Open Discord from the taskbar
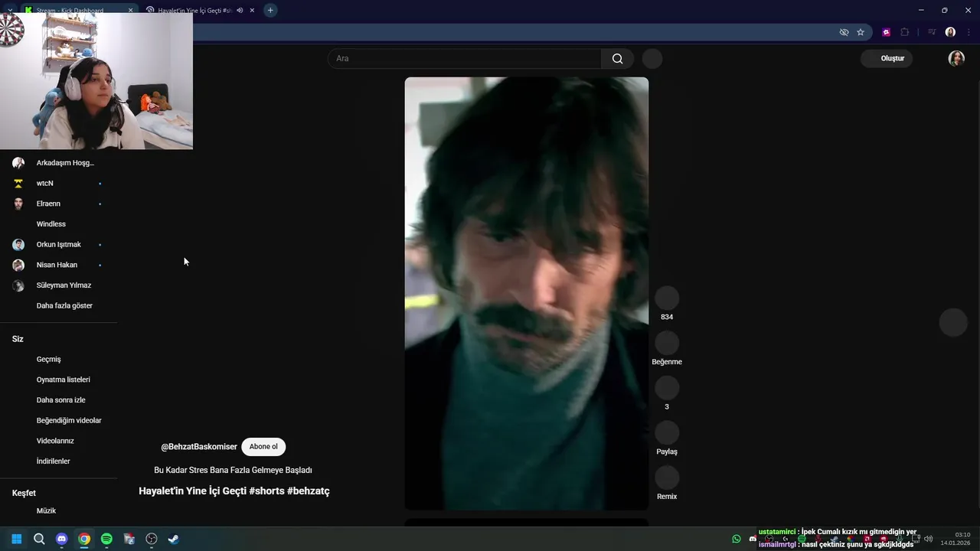 pyautogui.click(x=61, y=539)
